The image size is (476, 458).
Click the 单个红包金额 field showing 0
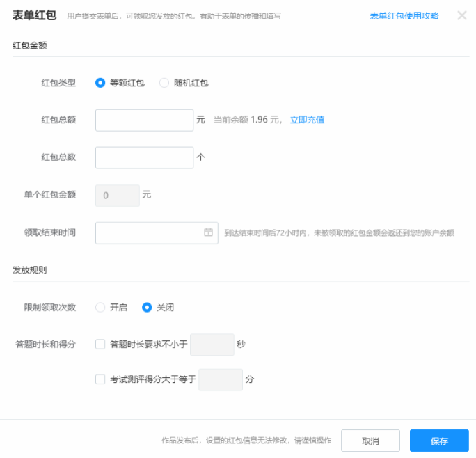coord(118,196)
